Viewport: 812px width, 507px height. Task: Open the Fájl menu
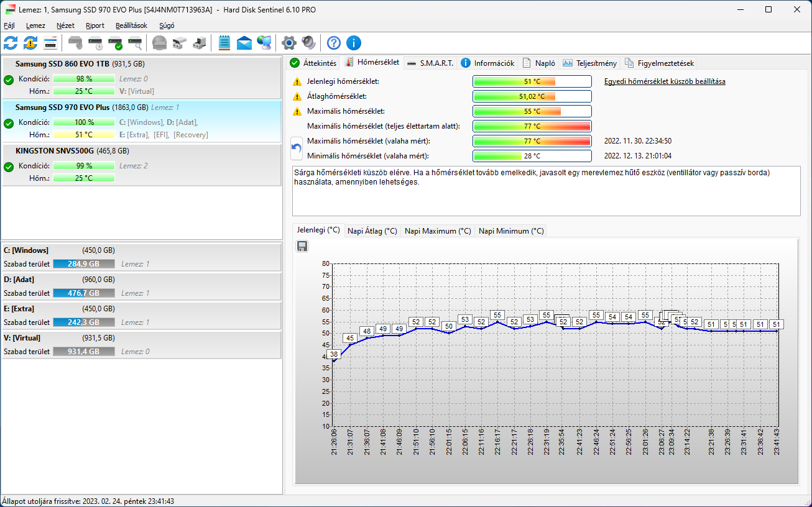pyautogui.click(x=9, y=26)
